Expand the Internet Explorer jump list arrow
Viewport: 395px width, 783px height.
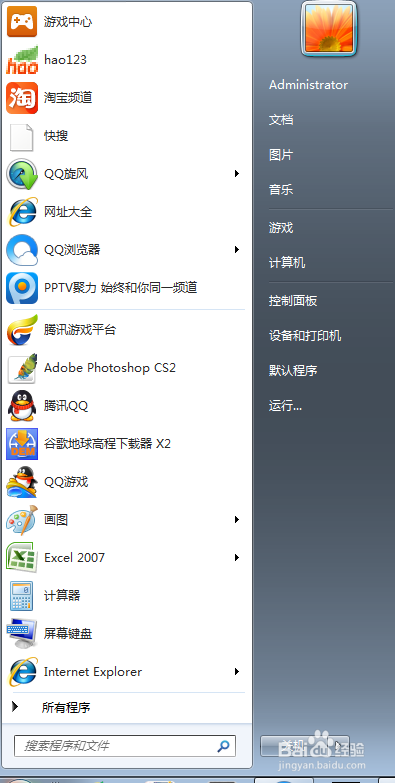click(237, 672)
